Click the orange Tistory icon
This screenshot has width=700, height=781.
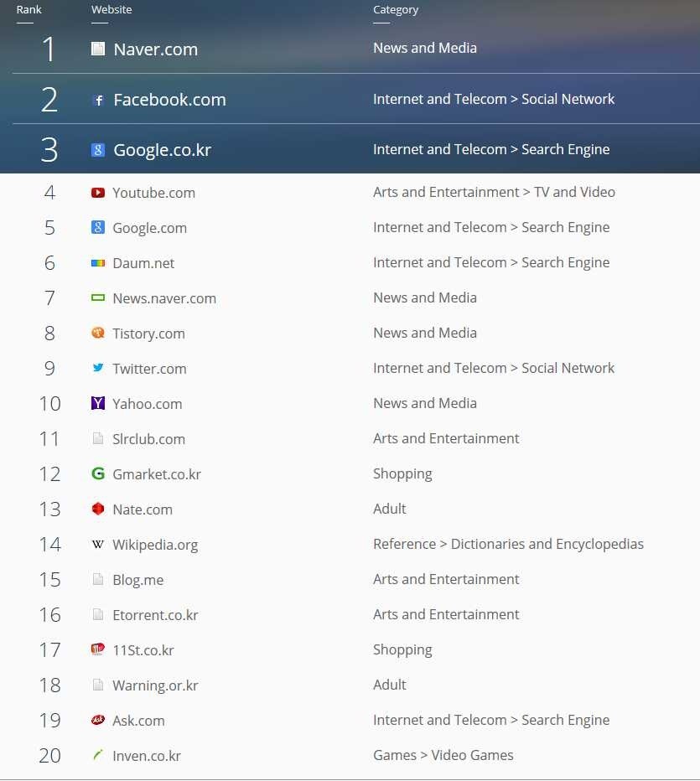(98, 333)
